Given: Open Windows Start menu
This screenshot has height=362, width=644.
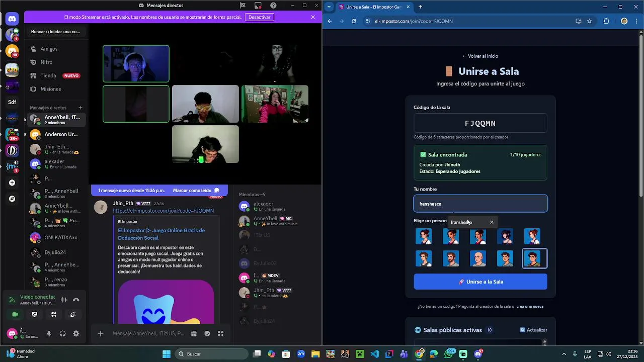Looking at the screenshot, I should pyautogui.click(x=167, y=354).
